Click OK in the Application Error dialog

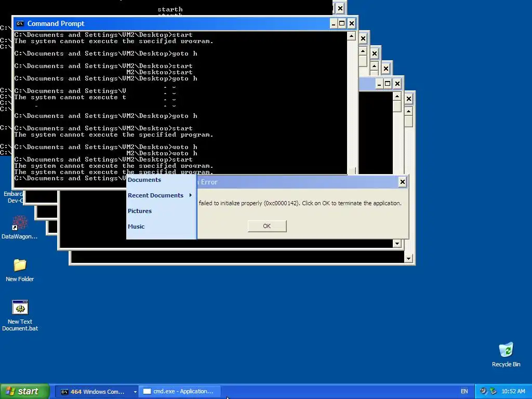[x=267, y=226]
